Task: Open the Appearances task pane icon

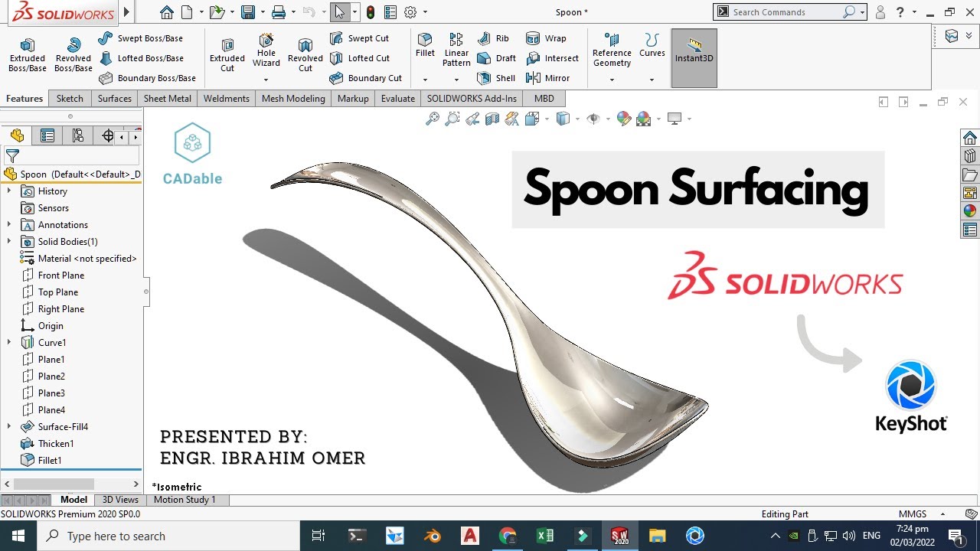Action: coord(970,211)
